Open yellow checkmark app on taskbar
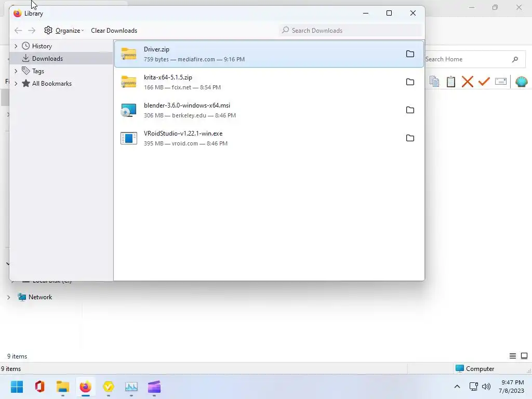532x399 pixels. tap(108, 387)
